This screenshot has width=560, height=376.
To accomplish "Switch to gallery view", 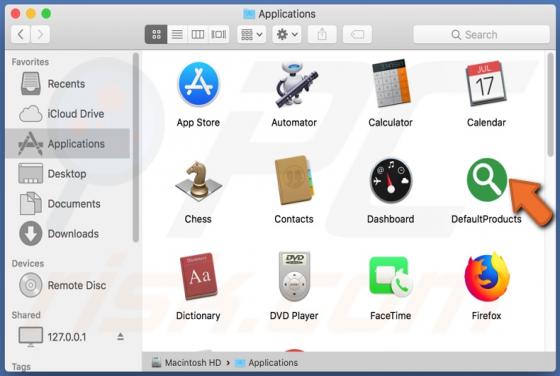I will 219,34.
